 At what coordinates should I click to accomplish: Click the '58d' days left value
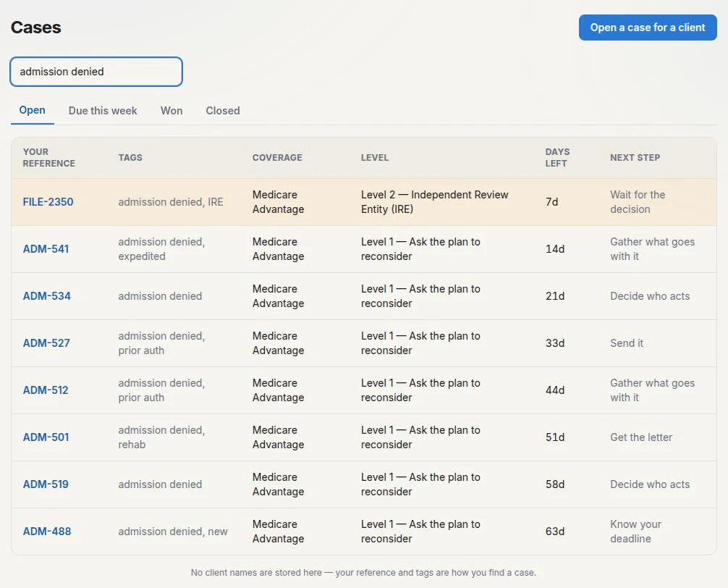click(555, 484)
